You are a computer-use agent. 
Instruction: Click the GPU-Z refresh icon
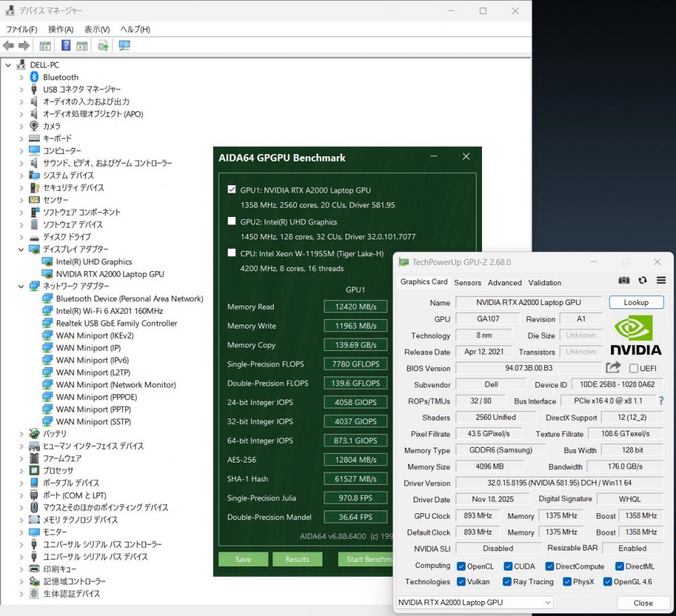(642, 281)
